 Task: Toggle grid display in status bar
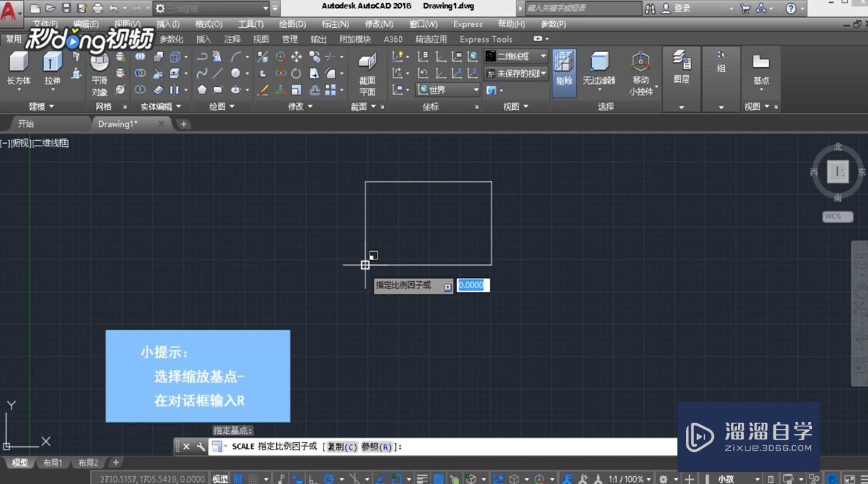238,479
